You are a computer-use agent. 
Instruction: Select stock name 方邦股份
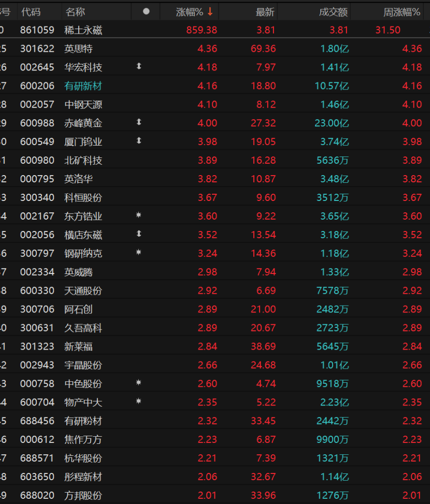(83, 495)
